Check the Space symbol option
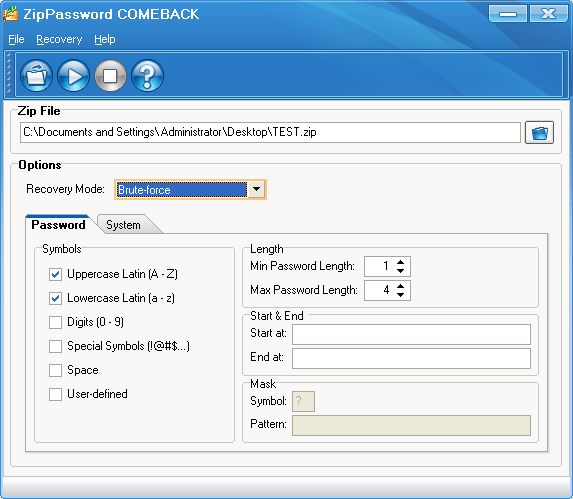Image resolution: width=573 pixels, height=499 pixels. tap(55, 370)
